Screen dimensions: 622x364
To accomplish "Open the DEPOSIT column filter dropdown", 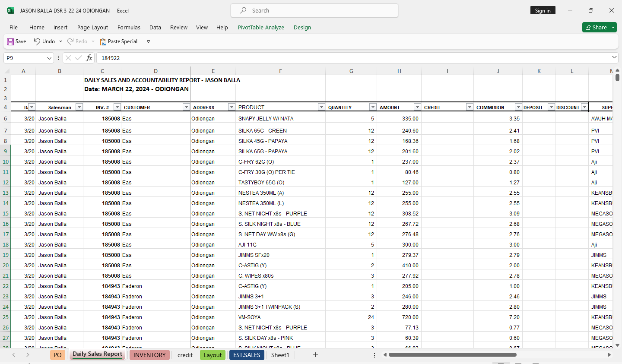I will [x=551, y=107].
